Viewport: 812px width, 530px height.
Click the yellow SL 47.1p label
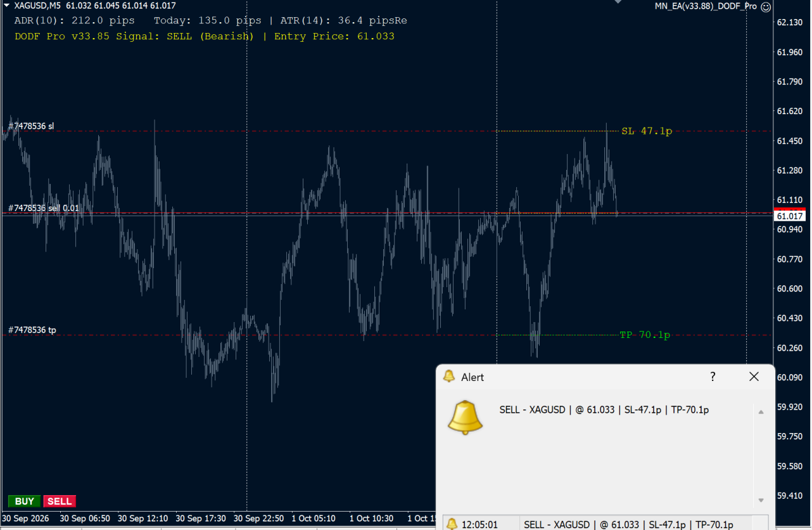pos(646,131)
